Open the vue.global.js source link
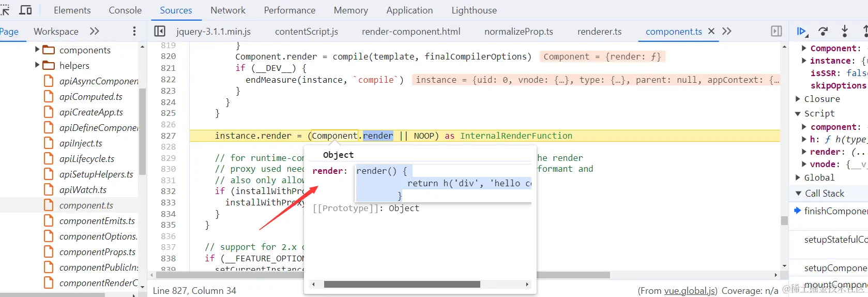Screen dimensions: 868x297 coord(690,291)
